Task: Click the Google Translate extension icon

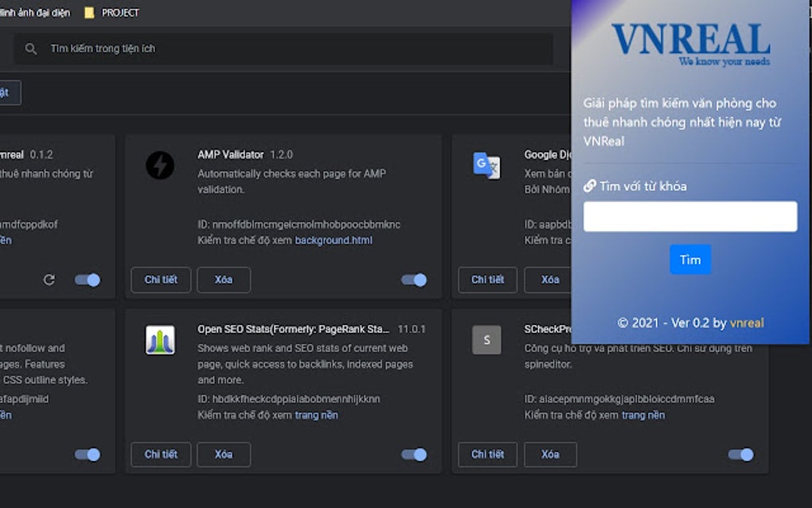Action: click(x=486, y=165)
